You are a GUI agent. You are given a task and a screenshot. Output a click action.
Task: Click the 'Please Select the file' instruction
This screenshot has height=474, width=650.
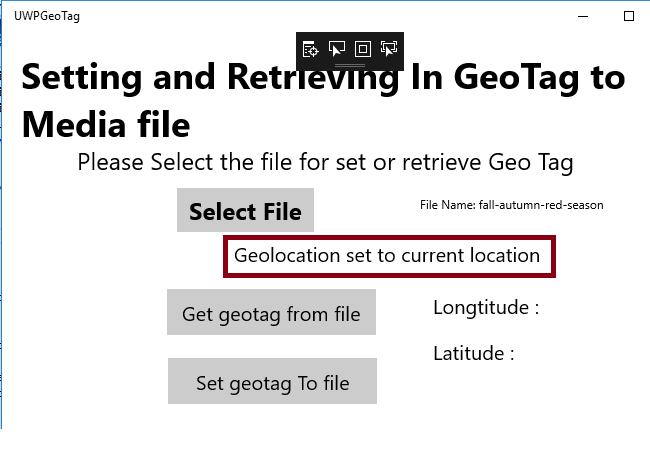coord(325,162)
